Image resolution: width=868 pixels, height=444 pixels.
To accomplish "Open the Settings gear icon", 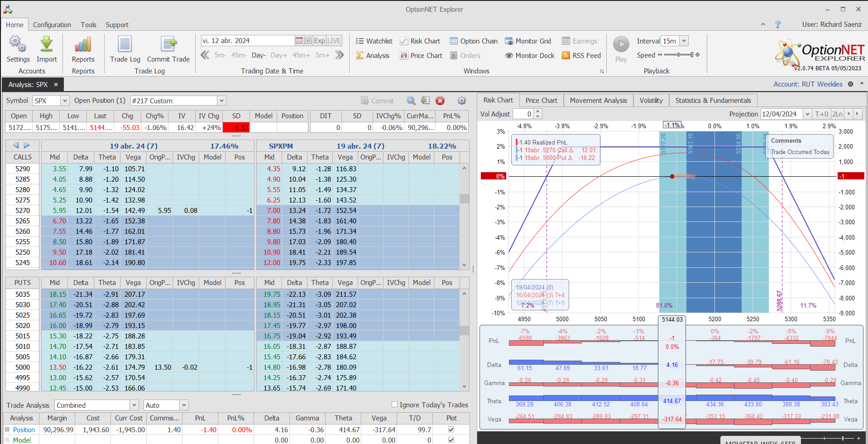I will click(x=18, y=45).
